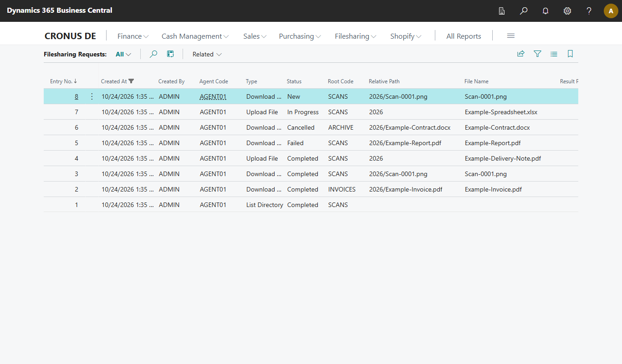Screen dimensions: 622x364
Task: Click the AGENT01 link in row 8
Action: pyautogui.click(x=213, y=96)
